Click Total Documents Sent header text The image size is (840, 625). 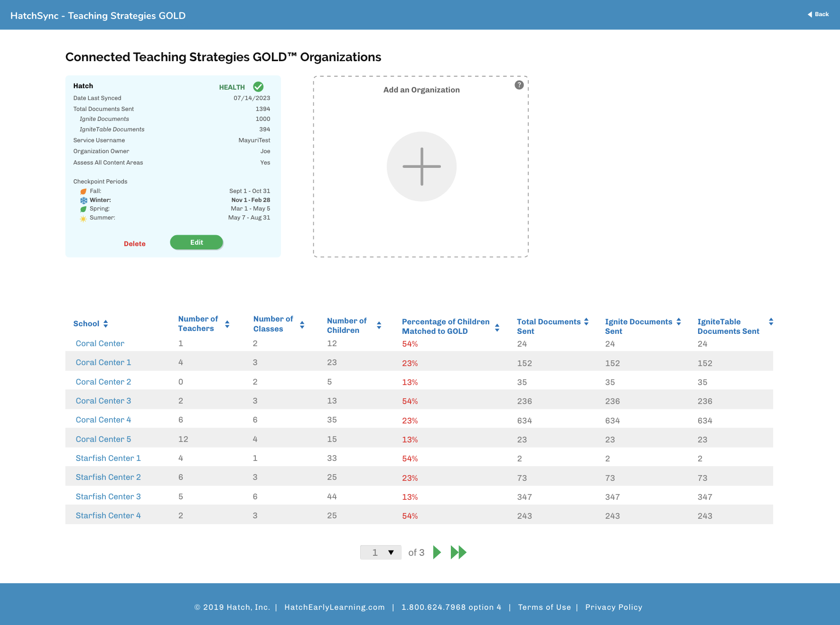549,326
